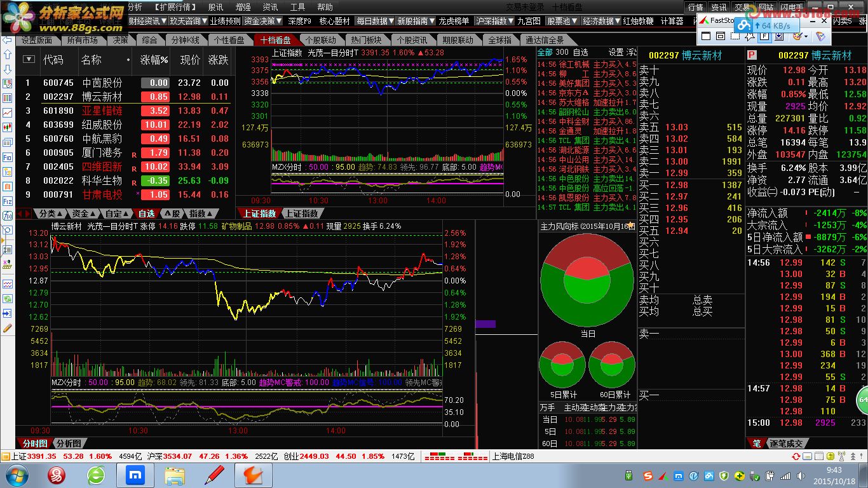This screenshot has width=868, height=488.
Task: Open the green 360 browser taskbar icon
Action: pyautogui.click(x=96, y=475)
